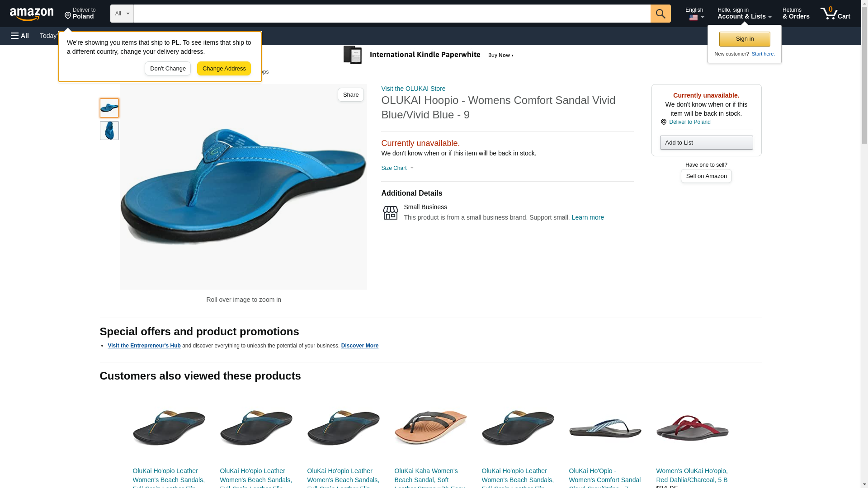Screen dimensions: 868x488
Task: Expand the All search category dropdown
Action: tap(122, 14)
